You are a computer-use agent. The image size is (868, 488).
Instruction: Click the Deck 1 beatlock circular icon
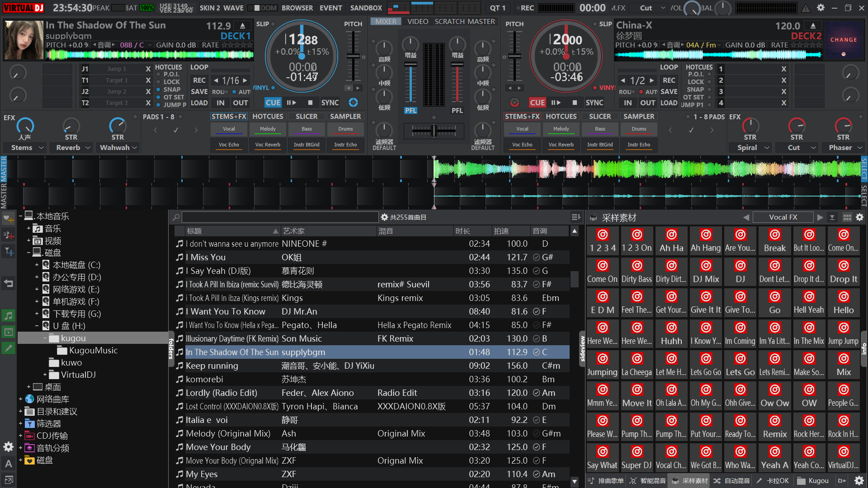pos(353,103)
